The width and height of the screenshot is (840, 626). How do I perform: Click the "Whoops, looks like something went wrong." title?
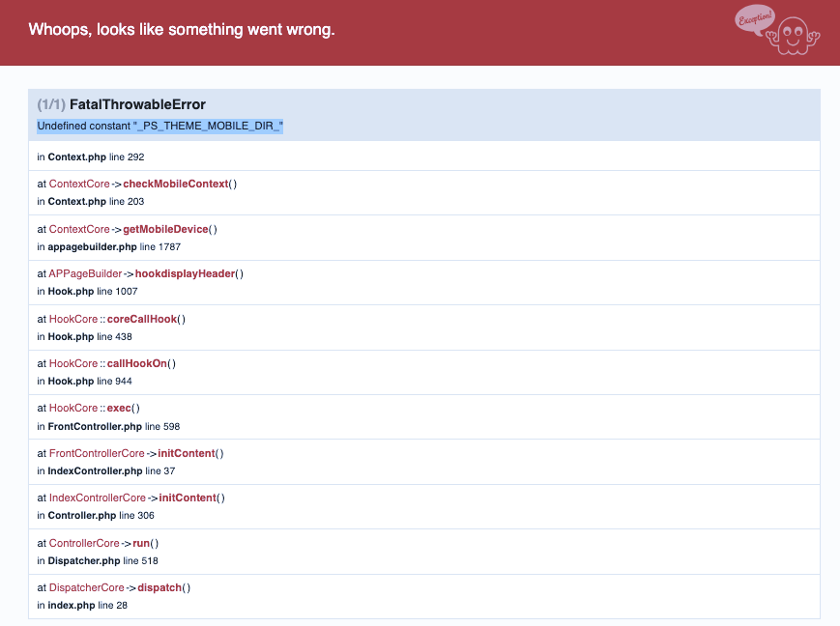pos(182,29)
